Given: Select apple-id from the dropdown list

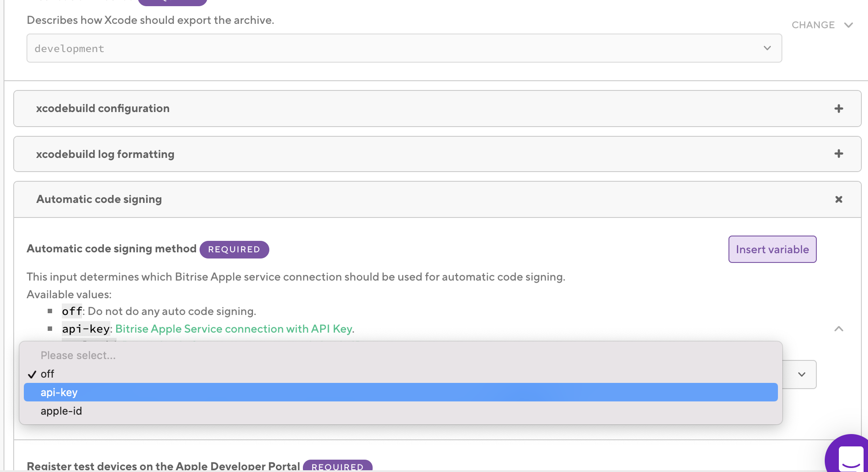Looking at the screenshot, I should pos(61,411).
